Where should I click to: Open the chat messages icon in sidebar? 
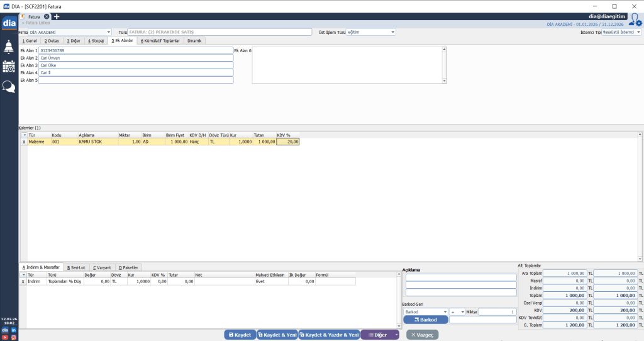9,87
